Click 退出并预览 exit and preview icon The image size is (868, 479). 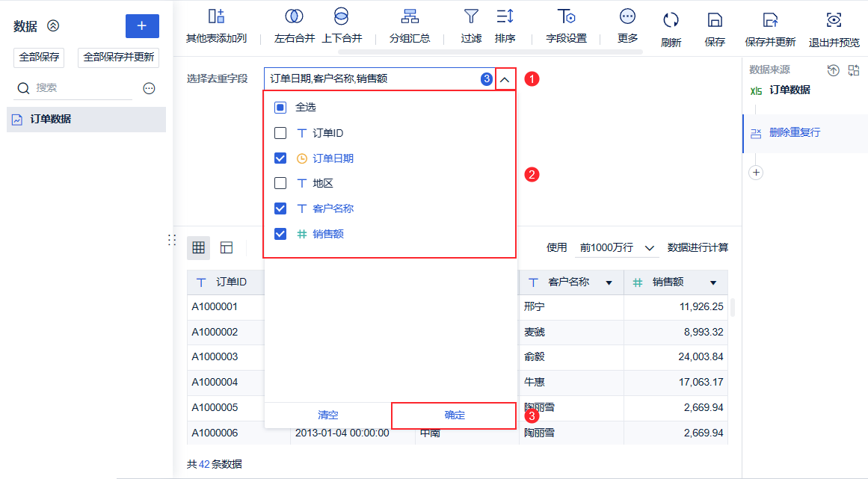click(834, 20)
